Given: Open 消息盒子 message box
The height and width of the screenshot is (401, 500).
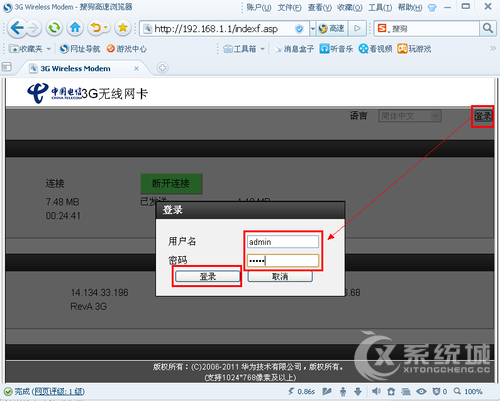Looking at the screenshot, I should pyautogui.click(x=294, y=49).
